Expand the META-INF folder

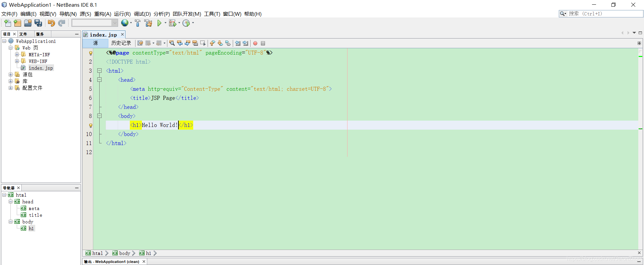[17, 54]
